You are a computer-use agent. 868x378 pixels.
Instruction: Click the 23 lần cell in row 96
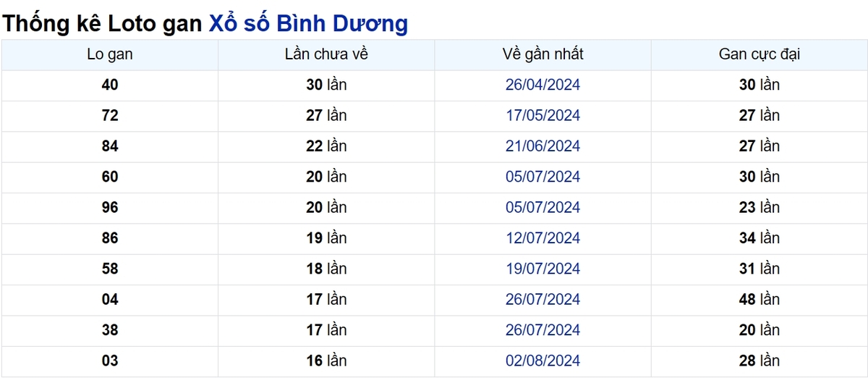point(759,207)
